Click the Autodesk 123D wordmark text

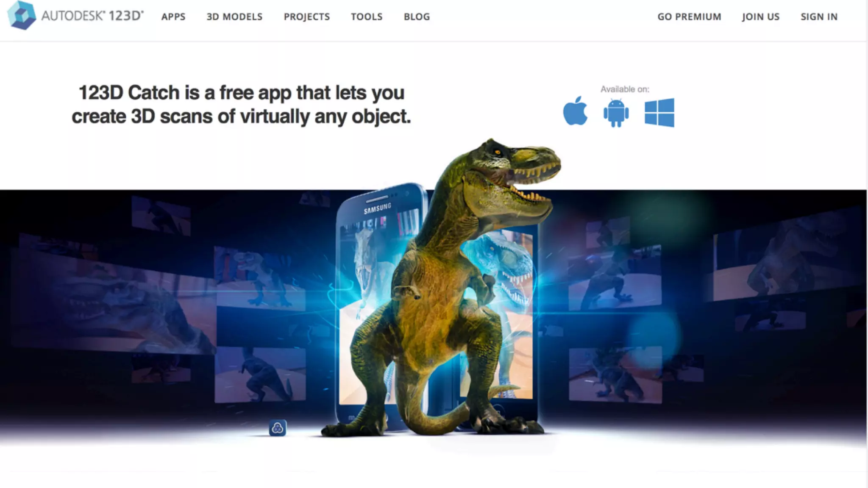coord(92,16)
